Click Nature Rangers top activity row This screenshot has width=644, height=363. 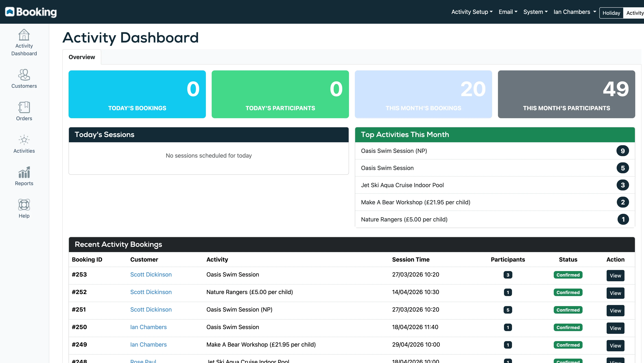coord(495,219)
